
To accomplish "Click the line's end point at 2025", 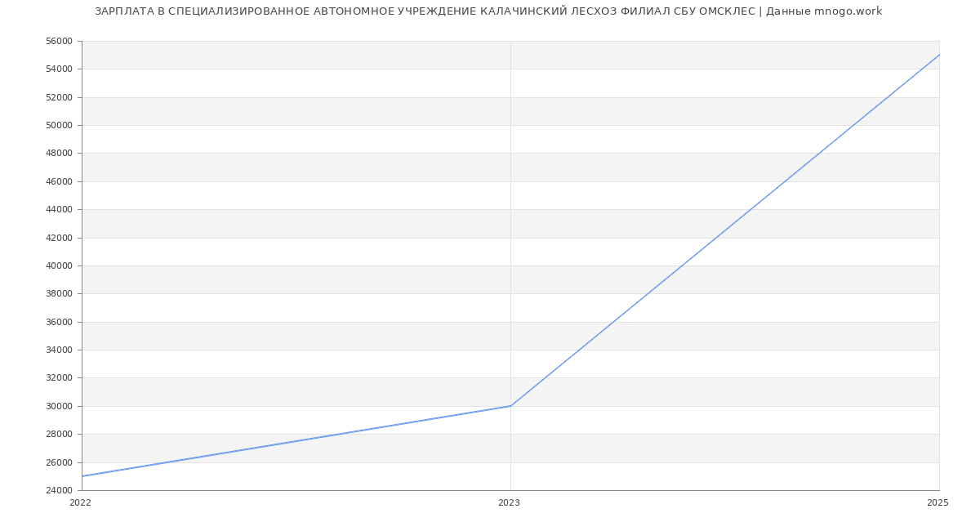I will tap(938, 56).
